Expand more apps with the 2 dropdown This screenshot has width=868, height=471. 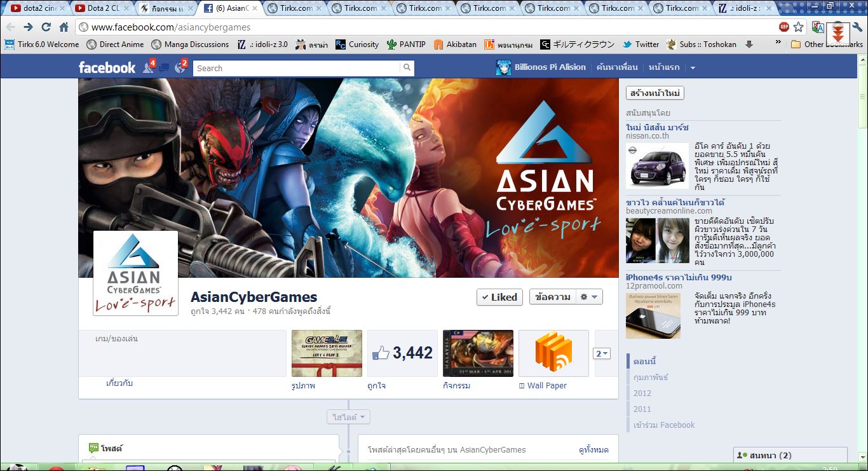[602, 353]
